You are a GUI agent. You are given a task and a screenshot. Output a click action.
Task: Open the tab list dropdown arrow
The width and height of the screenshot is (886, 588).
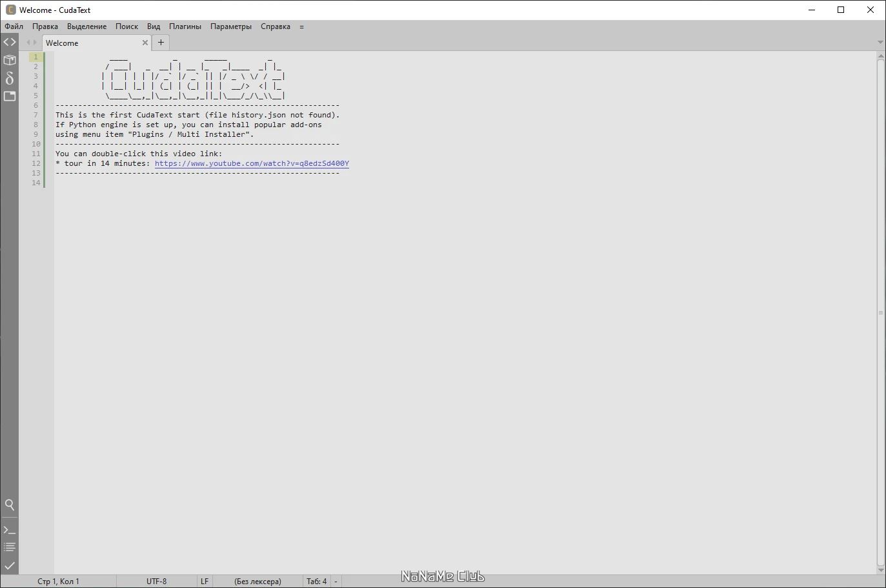pos(880,43)
